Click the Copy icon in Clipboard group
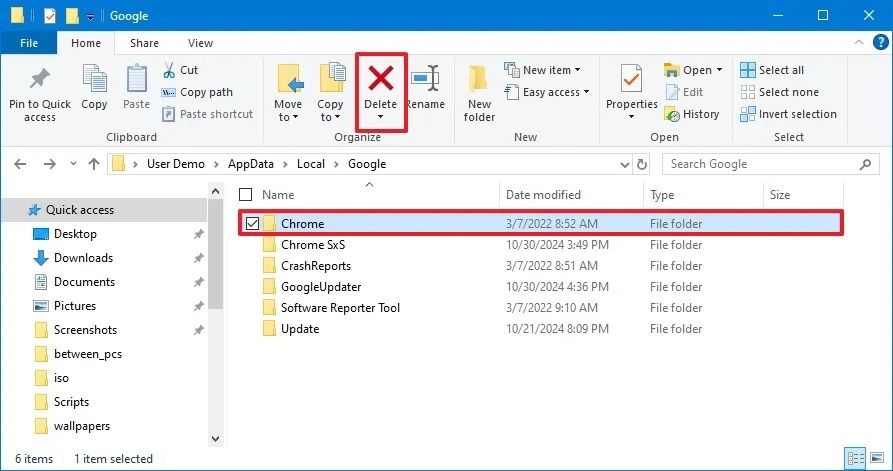893x471 pixels. pos(95,79)
